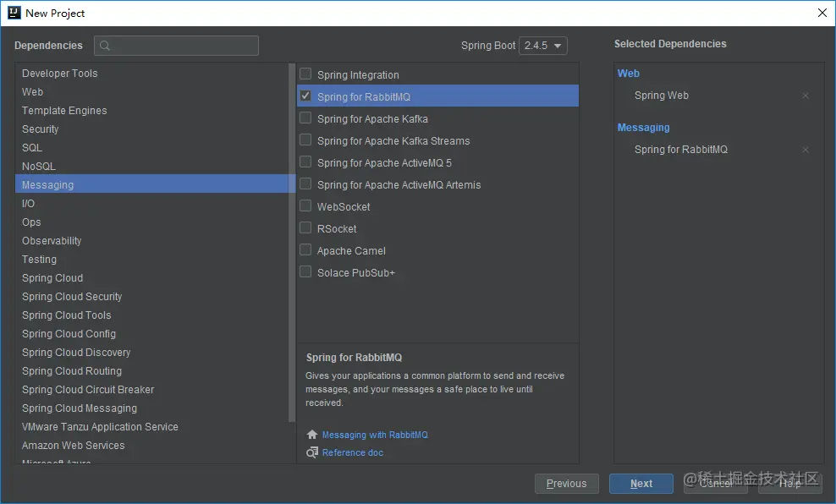Screen dimensions: 836x504
Task: Tick the Solace PubSub+ checkbox
Action: point(305,271)
